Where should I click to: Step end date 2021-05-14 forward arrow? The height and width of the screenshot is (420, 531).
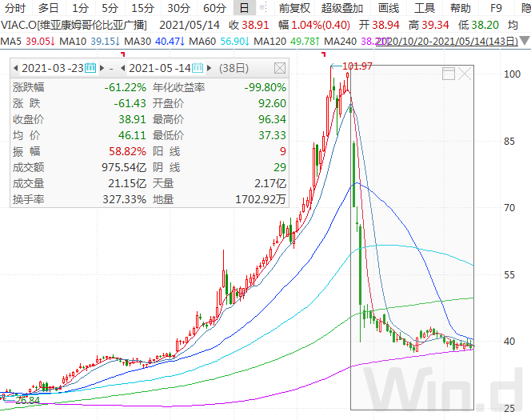tap(209, 68)
